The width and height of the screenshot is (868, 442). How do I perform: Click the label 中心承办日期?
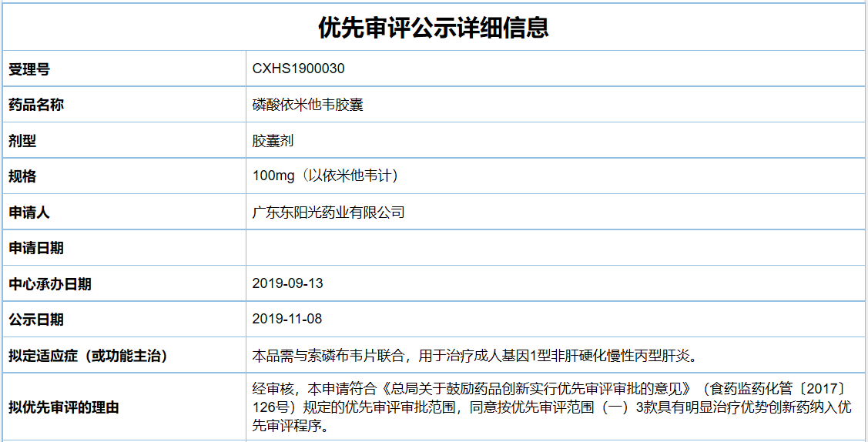coord(50,284)
